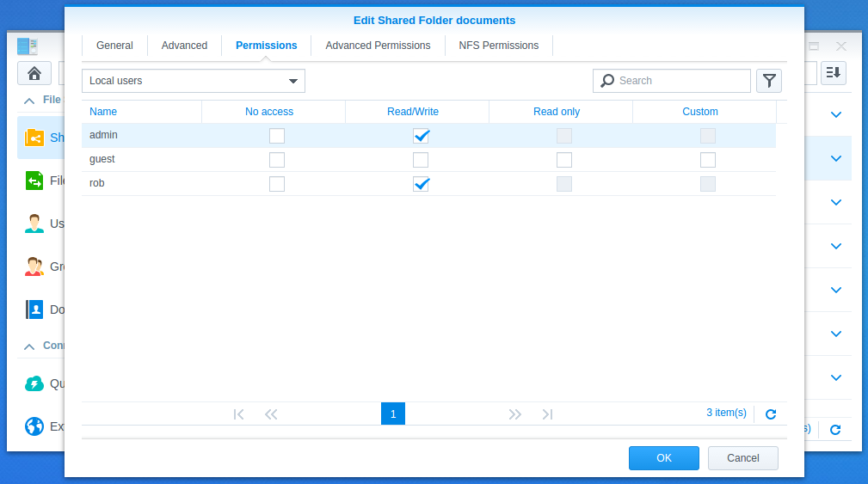Click the sort order icon
This screenshot has height=484, width=868.
click(x=833, y=72)
